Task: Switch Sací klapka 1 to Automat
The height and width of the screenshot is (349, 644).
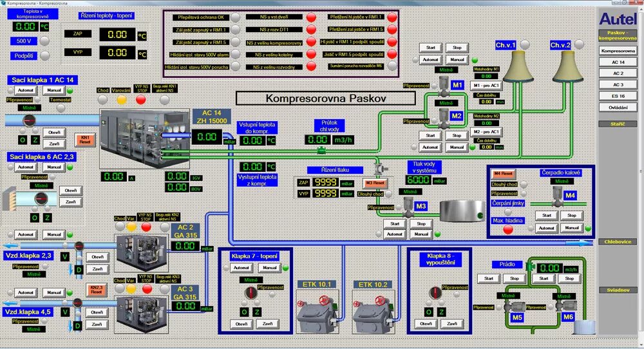Action: coord(26,90)
